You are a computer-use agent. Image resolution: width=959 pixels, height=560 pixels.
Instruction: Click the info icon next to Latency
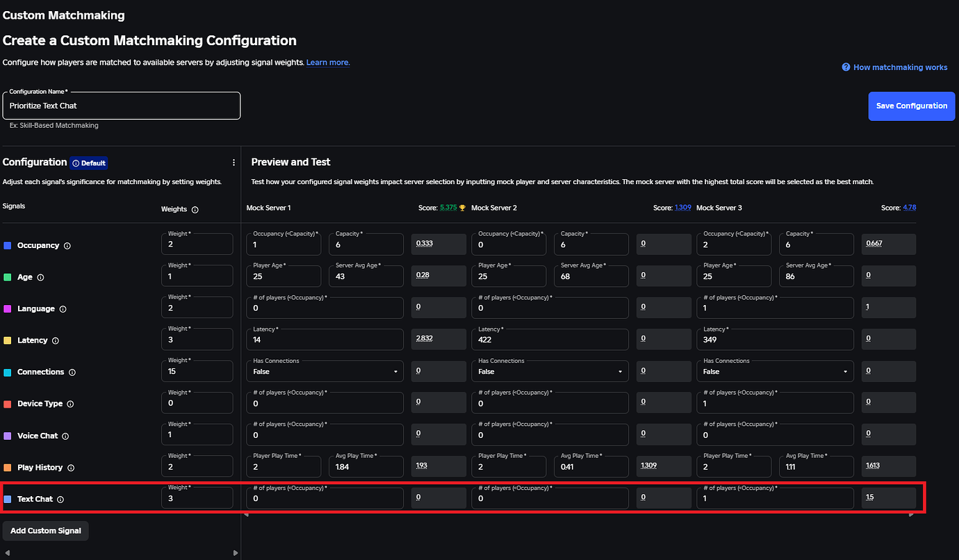[x=56, y=341]
